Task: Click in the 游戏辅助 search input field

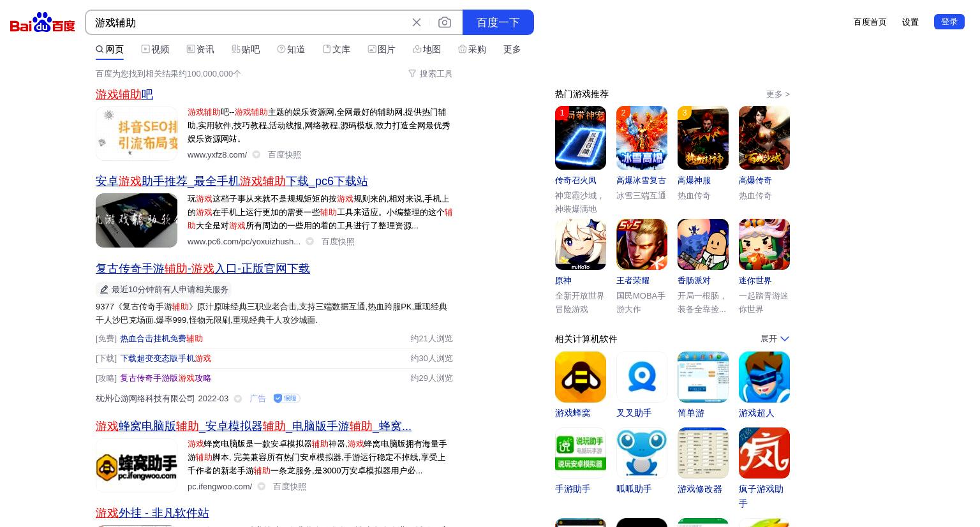Action: click(x=249, y=22)
